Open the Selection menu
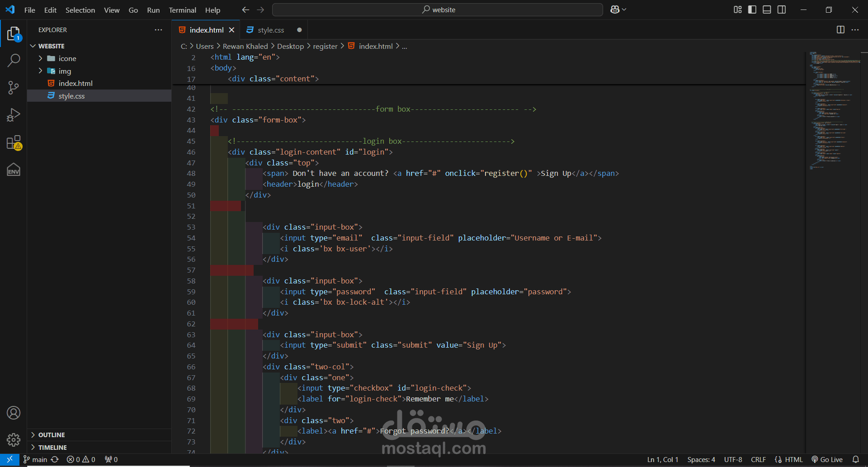 point(80,10)
